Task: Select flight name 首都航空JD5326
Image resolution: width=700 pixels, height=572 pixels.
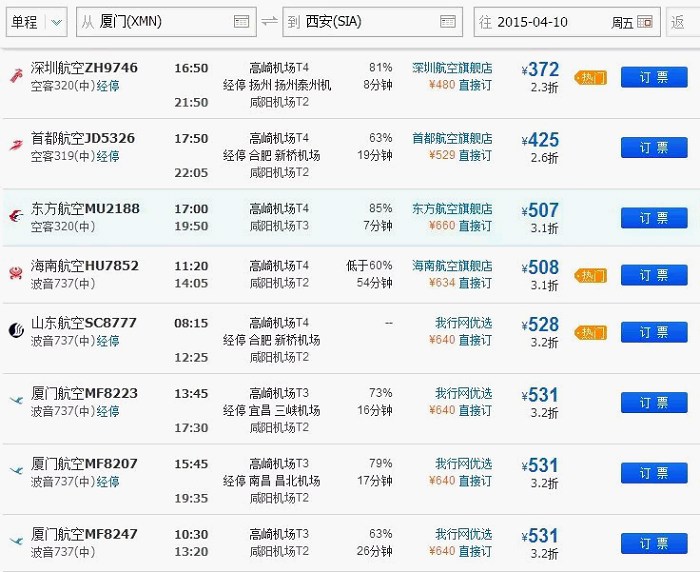Action: pyautogui.click(x=83, y=138)
